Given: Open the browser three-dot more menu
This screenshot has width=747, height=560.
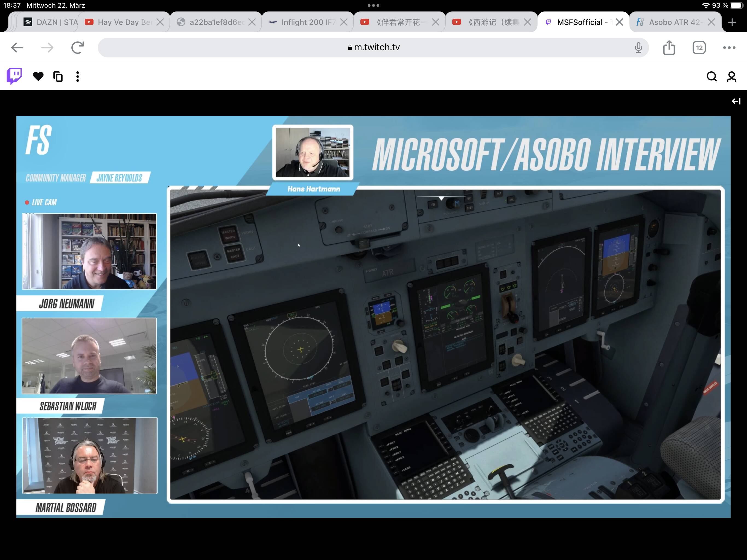Looking at the screenshot, I should 729,48.
